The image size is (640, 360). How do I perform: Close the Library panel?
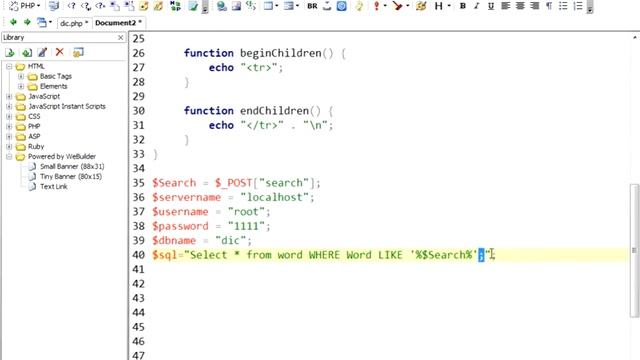[120, 38]
